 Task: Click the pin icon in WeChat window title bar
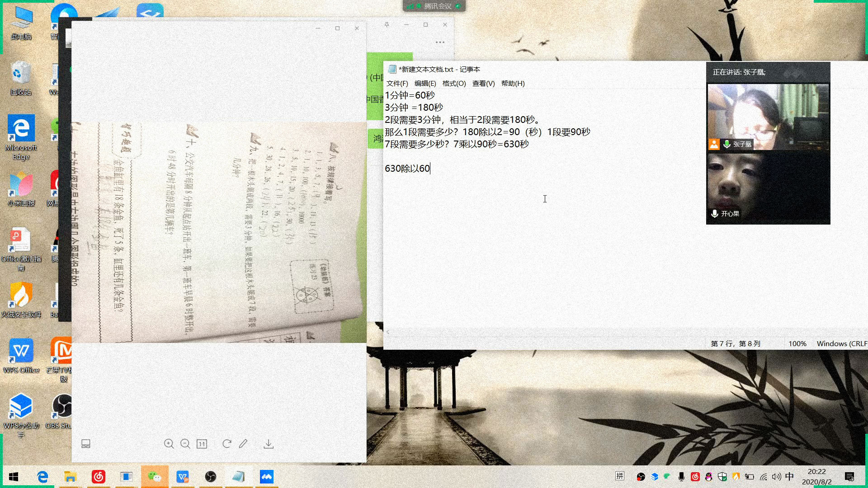click(x=387, y=24)
